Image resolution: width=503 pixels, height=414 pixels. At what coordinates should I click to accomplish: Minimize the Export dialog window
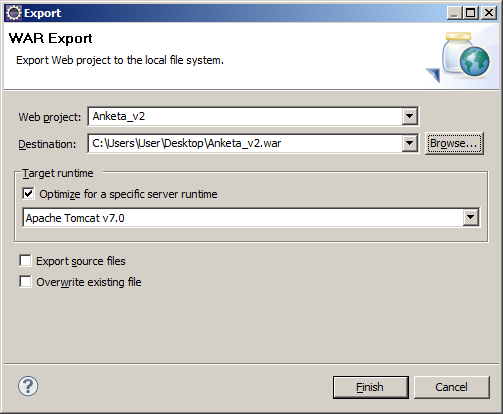[x=454, y=13]
